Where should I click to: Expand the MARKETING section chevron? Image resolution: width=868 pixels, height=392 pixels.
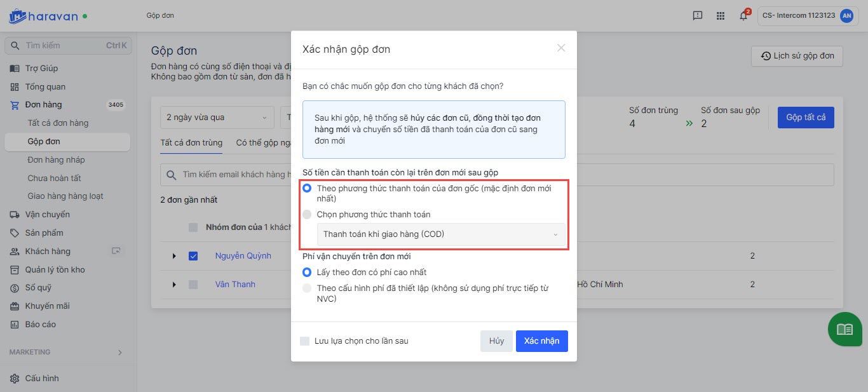(120, 352)
